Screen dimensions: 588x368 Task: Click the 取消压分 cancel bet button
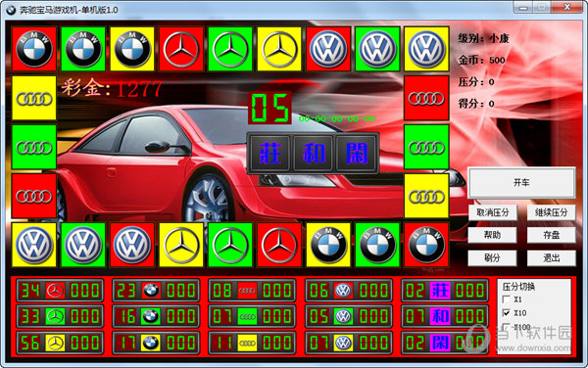point(492,212)
